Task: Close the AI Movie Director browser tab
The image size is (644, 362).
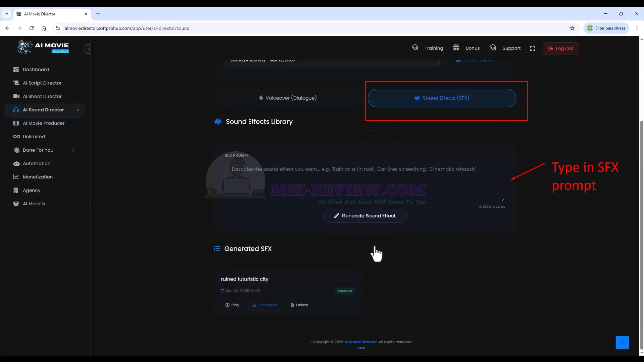Action: [86, 14]
